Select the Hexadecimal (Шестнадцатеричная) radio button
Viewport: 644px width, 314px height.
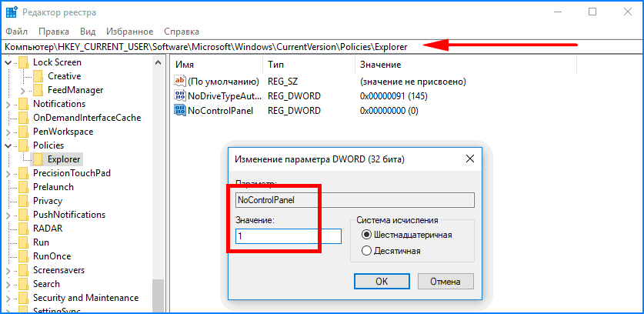(366, 235)
